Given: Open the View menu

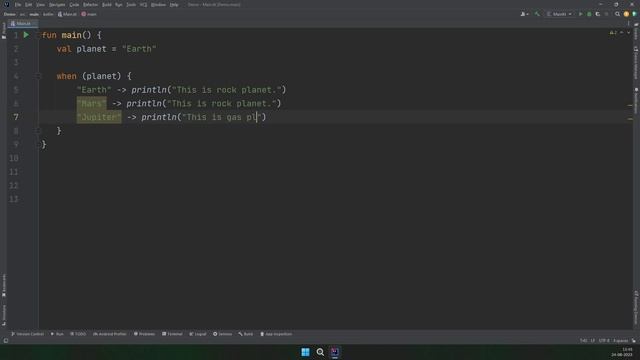Looking at the screenshot, I should [x=40, y=4].
